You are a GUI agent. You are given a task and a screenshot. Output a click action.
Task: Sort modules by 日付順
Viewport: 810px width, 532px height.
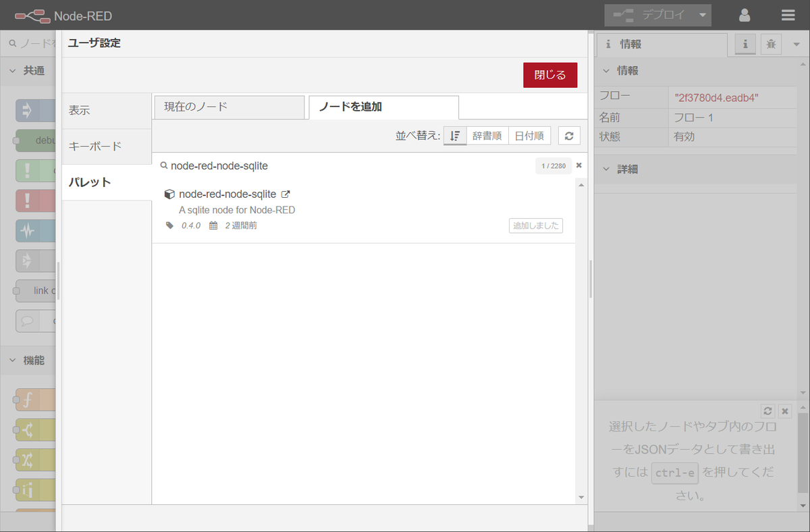pyautogui.click(x=529, y=136)
